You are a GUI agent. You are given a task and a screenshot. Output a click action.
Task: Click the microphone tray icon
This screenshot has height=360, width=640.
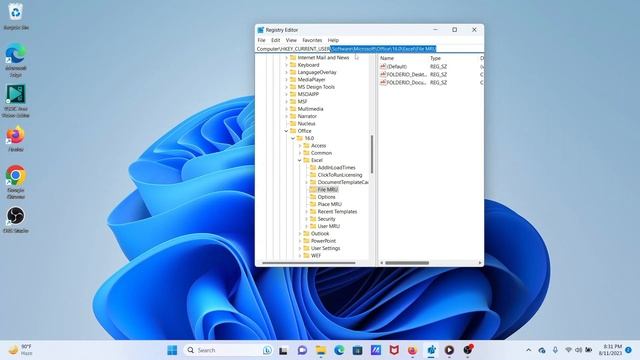click(x=555, y=350)
